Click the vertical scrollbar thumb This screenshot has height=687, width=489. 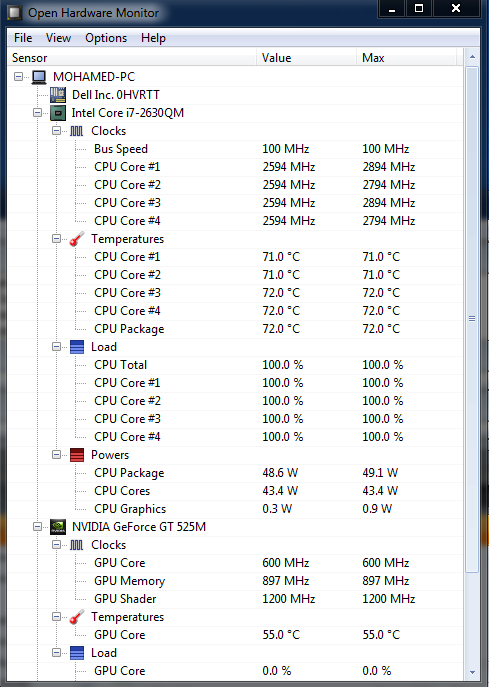pyautogui.click(x=472, y=319)
